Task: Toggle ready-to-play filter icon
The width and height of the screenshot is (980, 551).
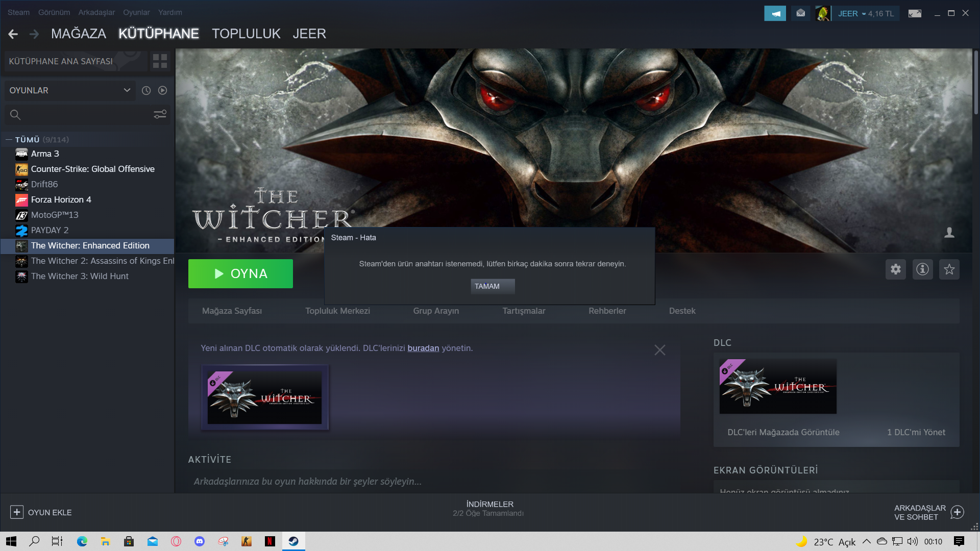Action: point(162,90)
